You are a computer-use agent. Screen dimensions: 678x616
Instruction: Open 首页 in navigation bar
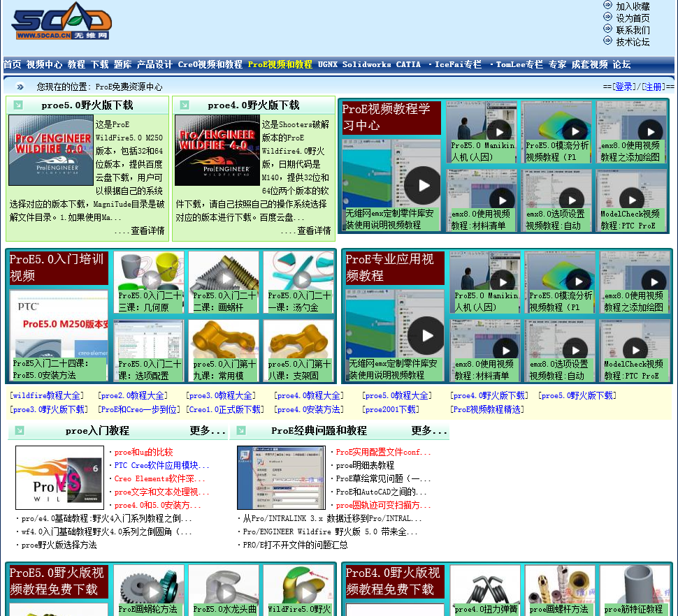click(x=12, y=64)
